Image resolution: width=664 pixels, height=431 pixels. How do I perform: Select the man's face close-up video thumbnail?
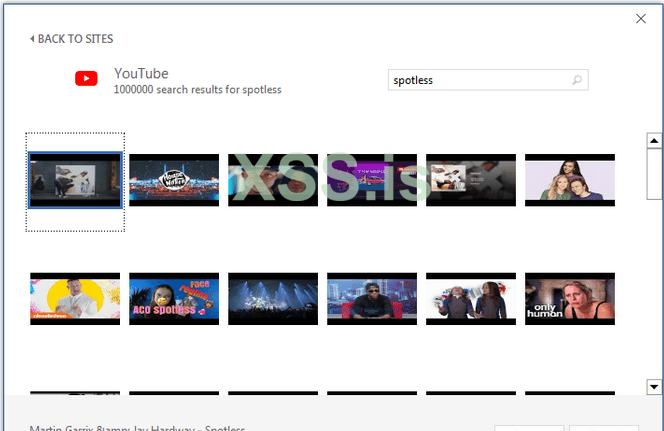pyautogui.click(x=273, y=180)
